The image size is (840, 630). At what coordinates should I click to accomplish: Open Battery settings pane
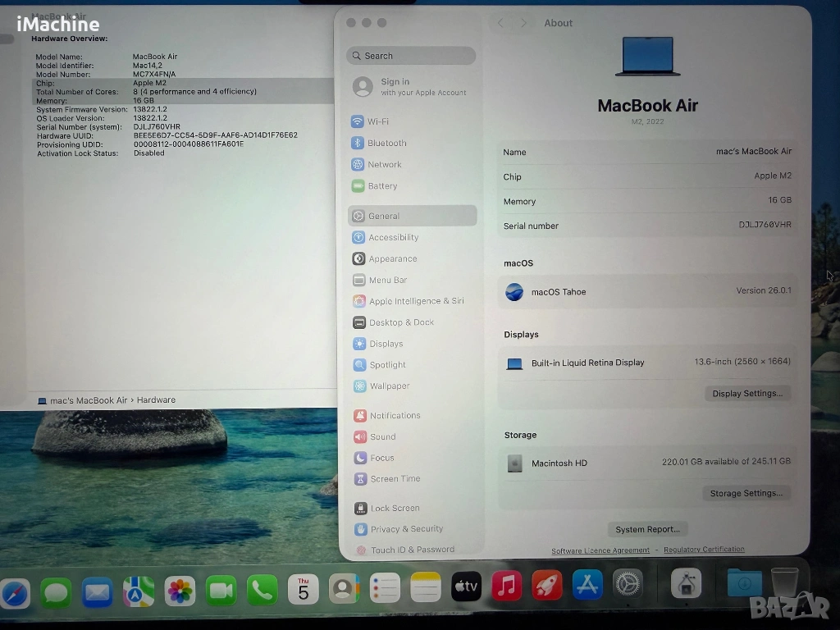click(x=382, y=186)
